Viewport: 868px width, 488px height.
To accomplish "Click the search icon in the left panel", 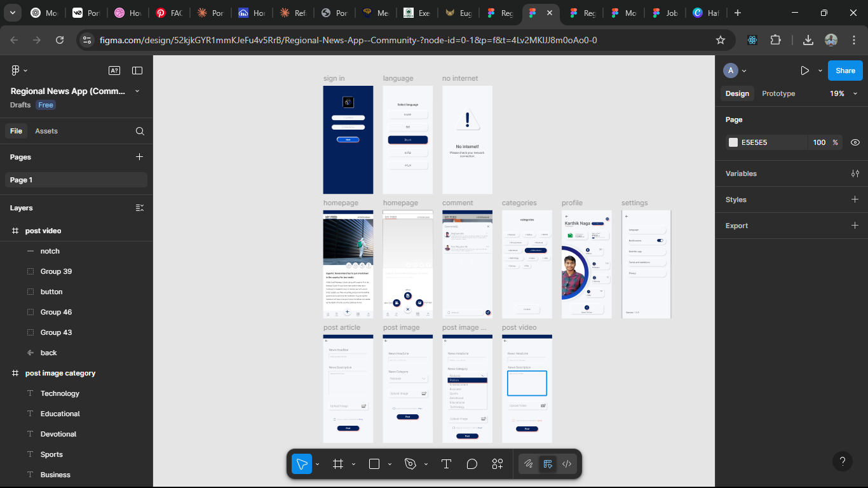I will [139, 131].
